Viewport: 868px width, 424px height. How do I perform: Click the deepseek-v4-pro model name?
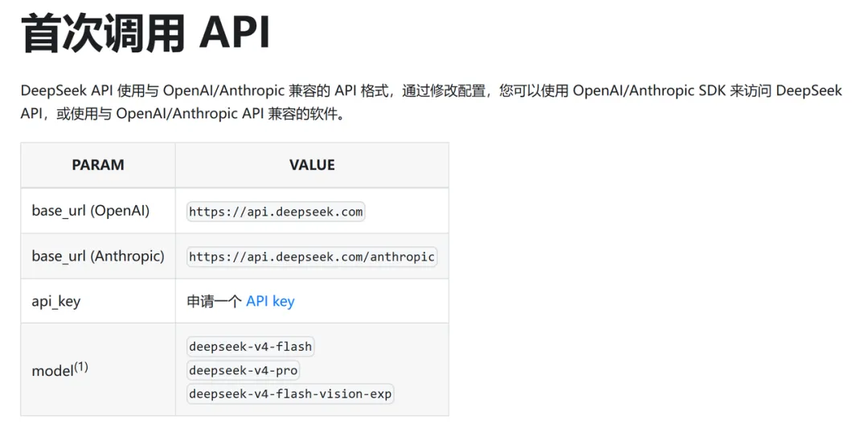click(243, 370)
